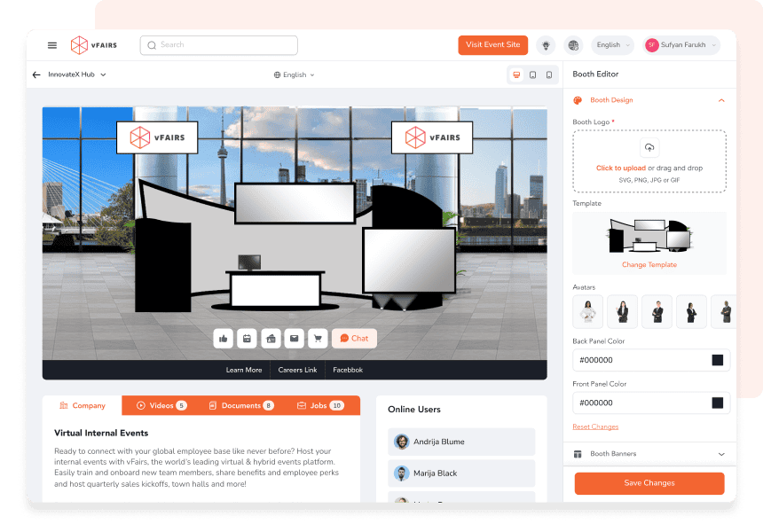Click Careers Link in booth footer
763x532 pixels.
(297, 370)
